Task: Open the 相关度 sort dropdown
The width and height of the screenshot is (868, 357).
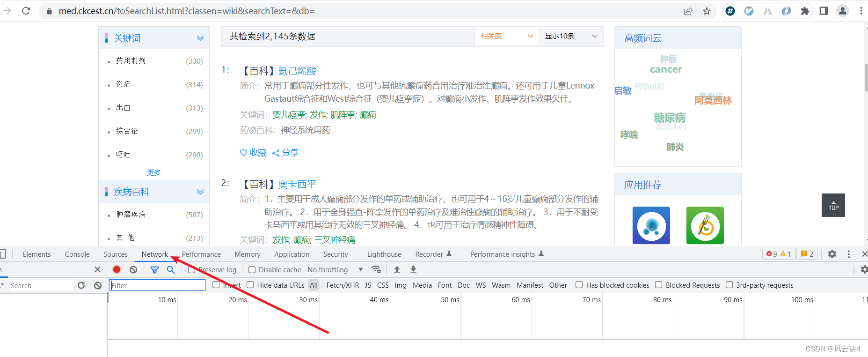Action: (x=506, y=36)
